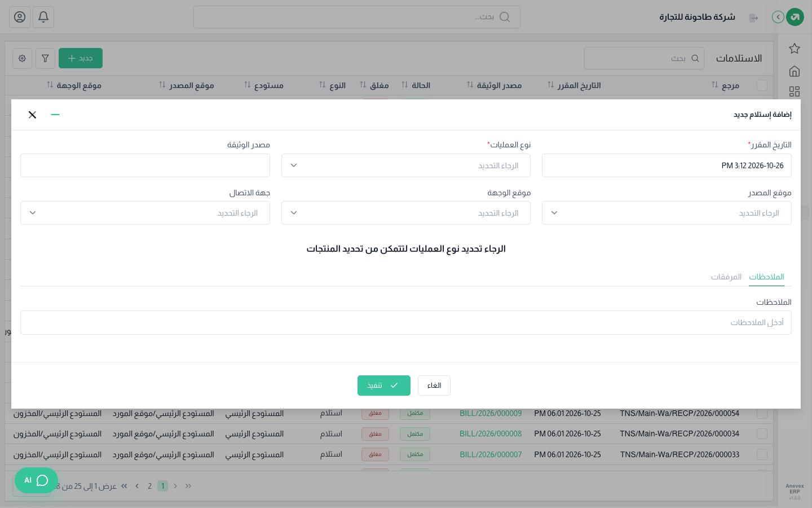Close the new receipt dialog
Viewport: 812px width, 508px height.
(32, 115)
